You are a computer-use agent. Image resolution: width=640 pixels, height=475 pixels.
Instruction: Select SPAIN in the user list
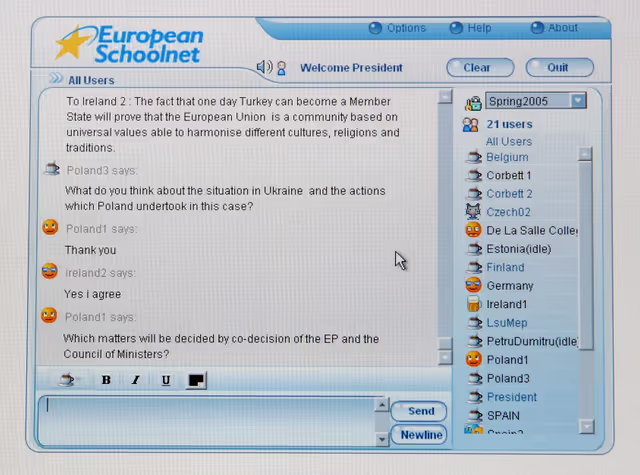coord(503,416)
